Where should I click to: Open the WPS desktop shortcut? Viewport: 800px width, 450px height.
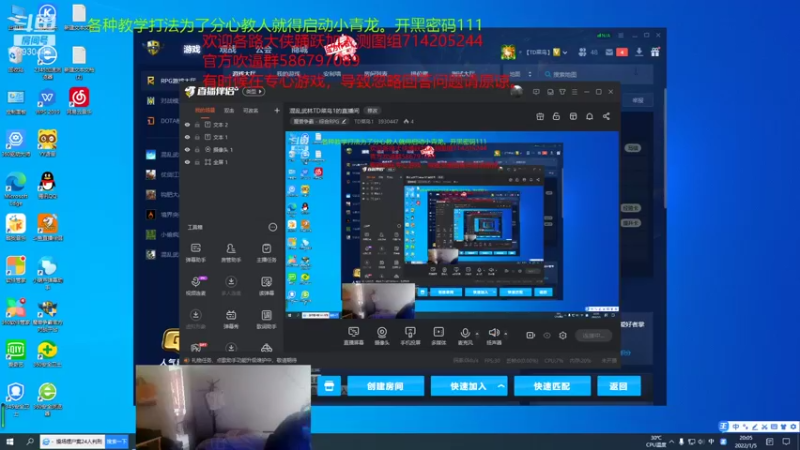[x=47, y=101]
